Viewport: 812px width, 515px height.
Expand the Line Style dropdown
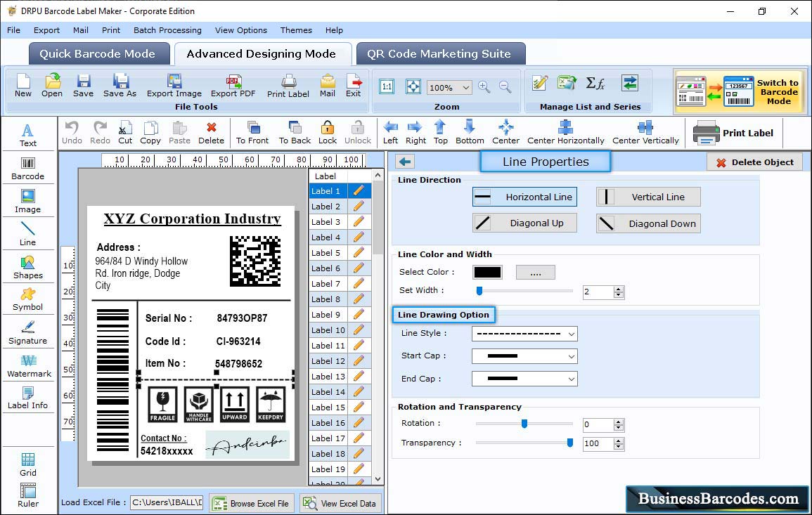click(571, 334)
